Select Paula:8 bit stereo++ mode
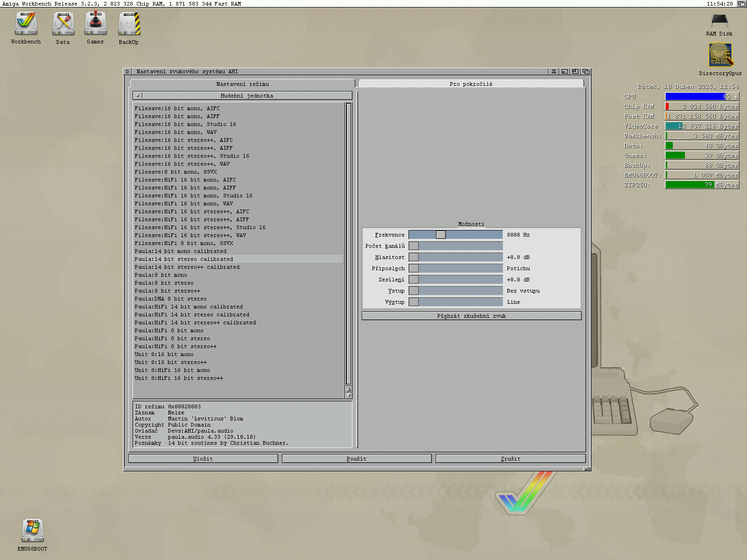Viewport: 747px width, 560px height. pos(167,291)
